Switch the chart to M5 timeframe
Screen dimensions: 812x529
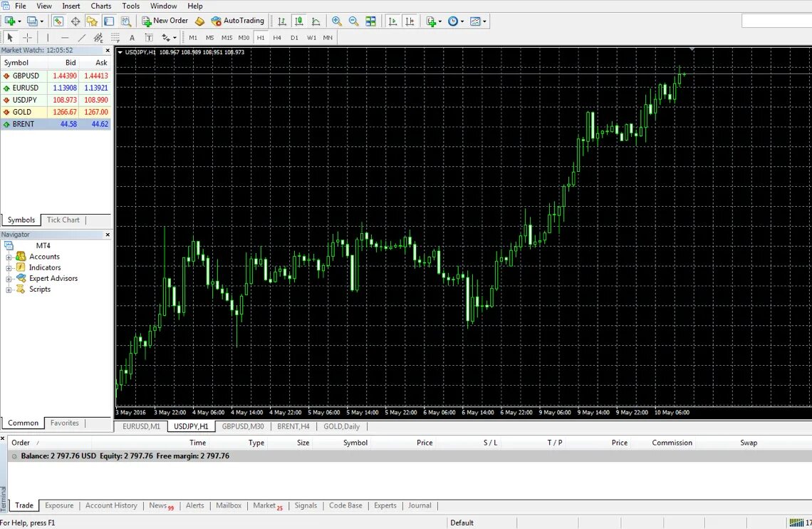point(209,37)
